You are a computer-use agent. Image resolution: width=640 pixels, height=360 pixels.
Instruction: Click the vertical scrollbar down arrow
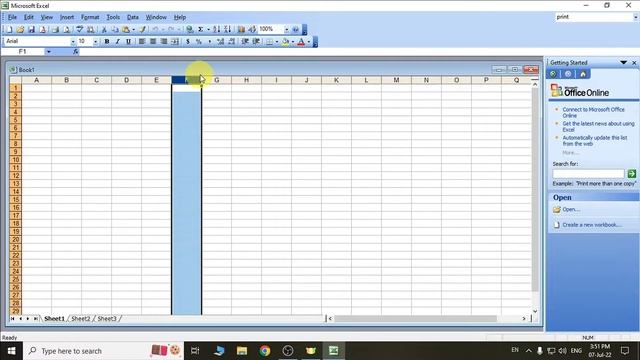[x=535, y=311]
